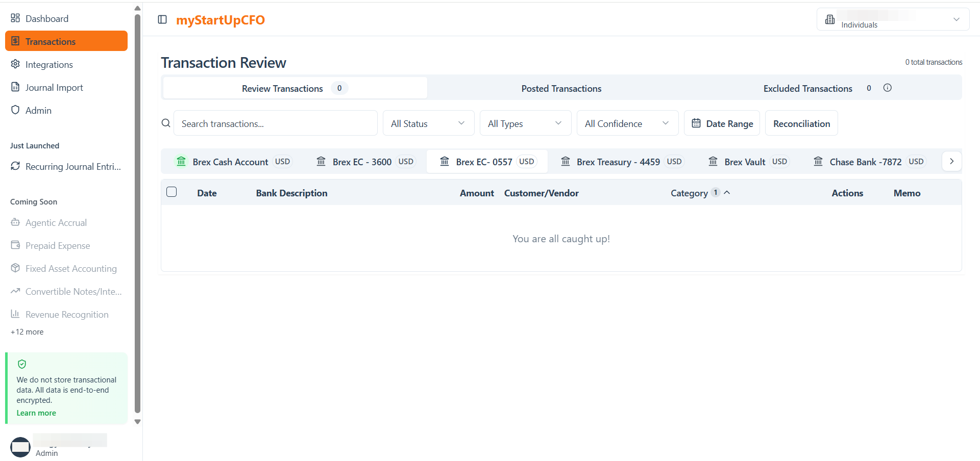Click the Recurring Journal refresh icon

tap(15, 166)
